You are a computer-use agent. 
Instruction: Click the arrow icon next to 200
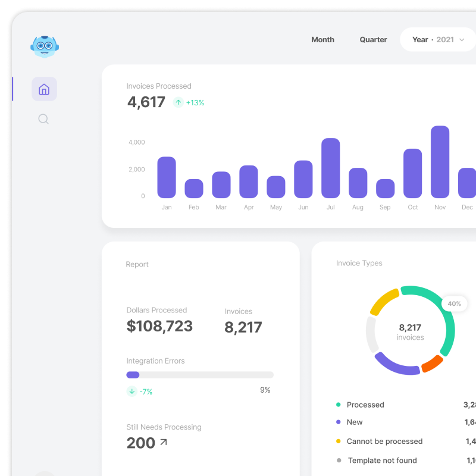point(164,442)
